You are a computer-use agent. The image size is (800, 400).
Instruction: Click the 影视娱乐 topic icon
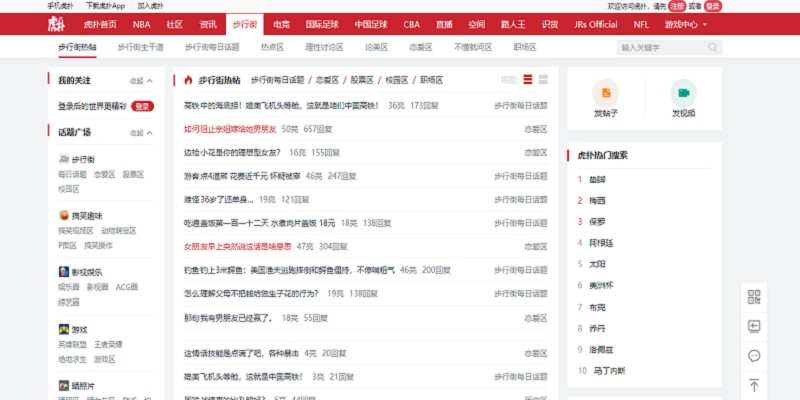point(64,272)
